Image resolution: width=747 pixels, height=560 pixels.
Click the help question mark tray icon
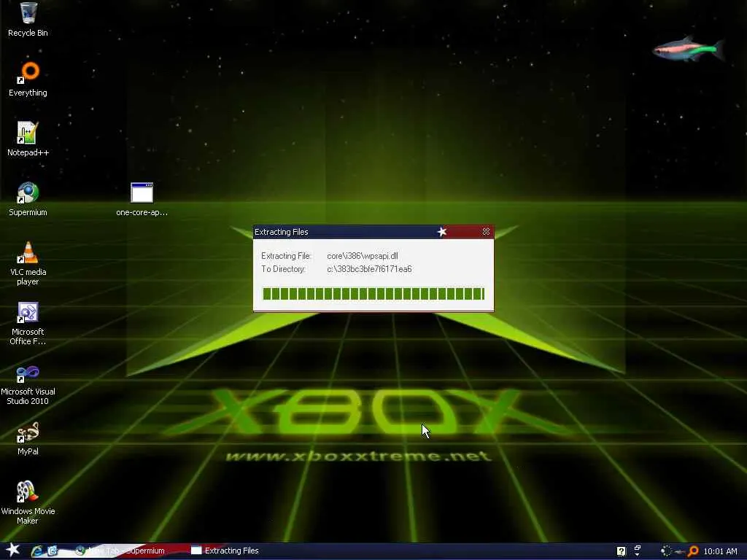pyautogui.click(x=622, y=551)
